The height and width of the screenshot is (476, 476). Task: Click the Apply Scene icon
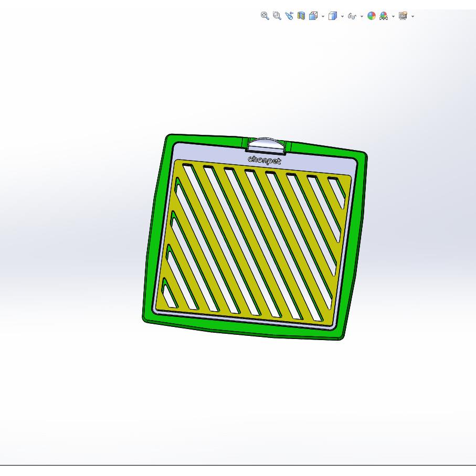coord(384,16)
